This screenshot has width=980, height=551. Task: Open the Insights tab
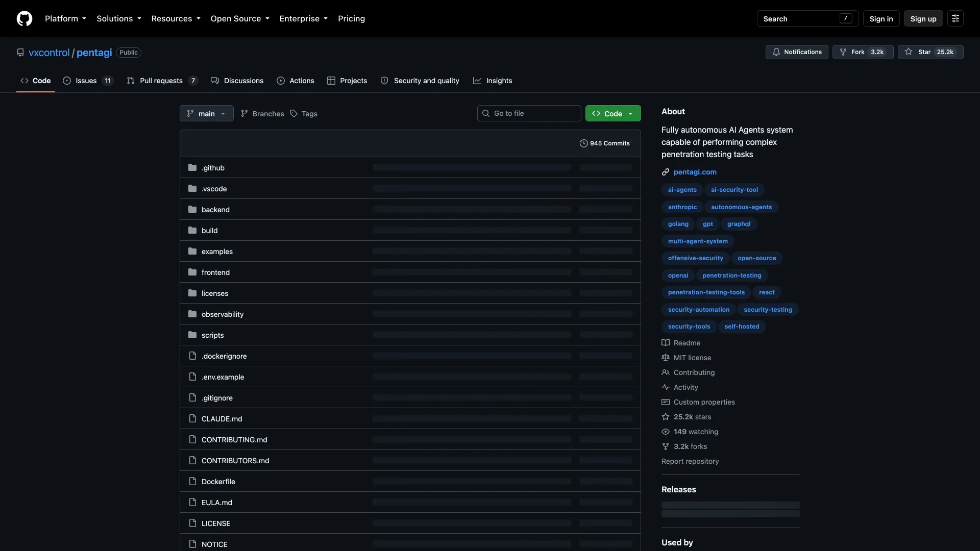coord(493,81)
